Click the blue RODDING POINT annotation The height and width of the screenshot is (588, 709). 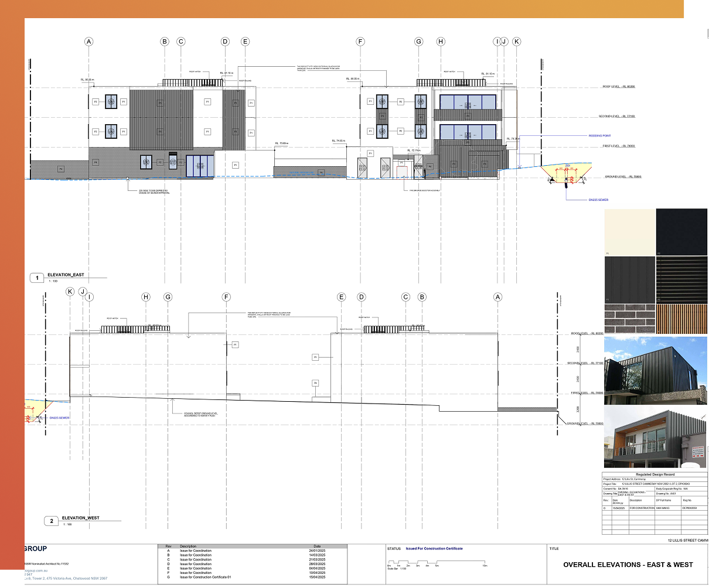pyautogui.click(x=599, y=136)
